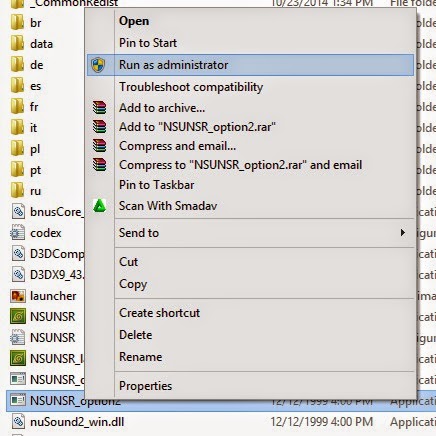436x436 pixels.
Task: Select the data folder icon
Action: coord(17,44)
